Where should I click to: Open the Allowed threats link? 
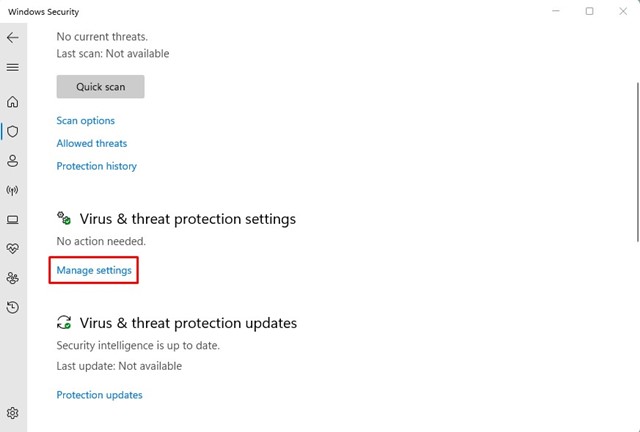92,143
